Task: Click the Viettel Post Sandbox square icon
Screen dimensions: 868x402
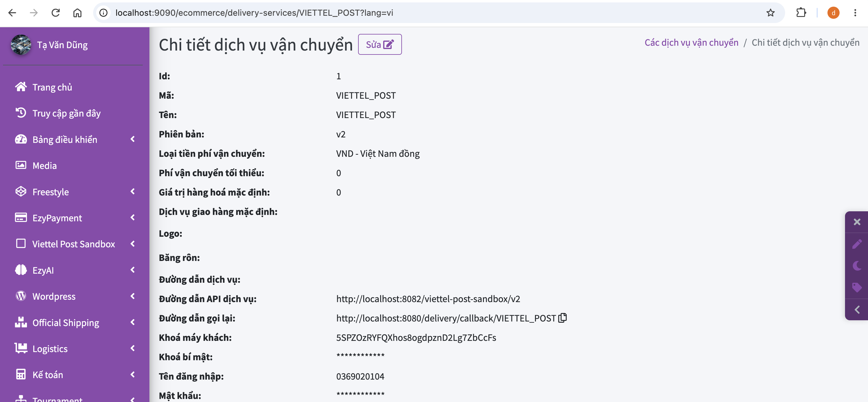Action: (21, 243)
